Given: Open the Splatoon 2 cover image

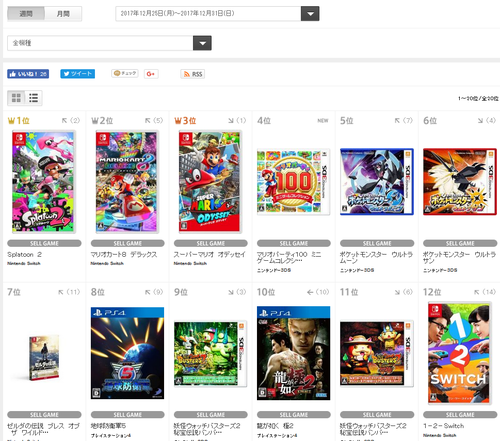Looking at the screenshot, I should [44, 182].
